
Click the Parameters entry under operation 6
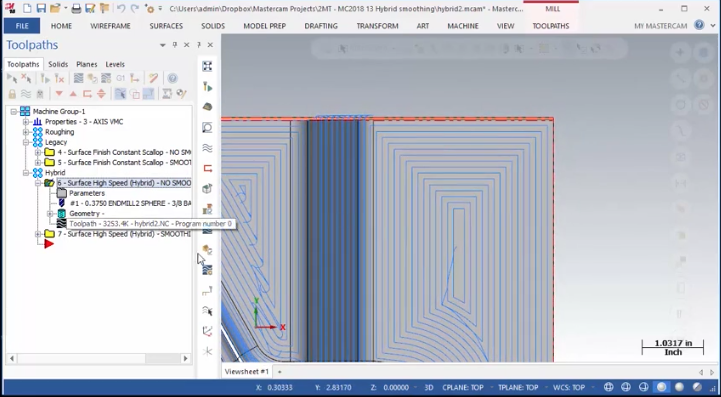[x=87, y=193]
